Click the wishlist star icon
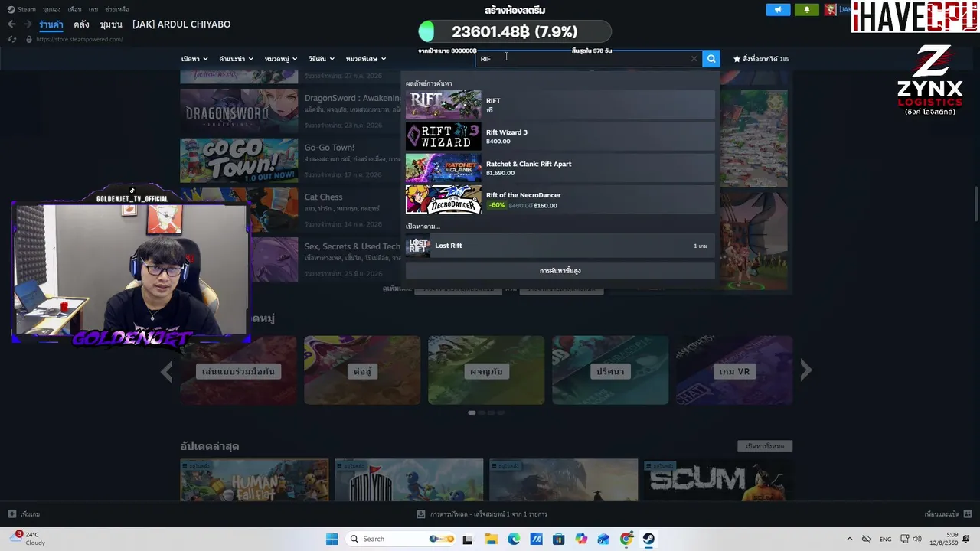This screenshot has height=551, width=980. coord(737,59)
